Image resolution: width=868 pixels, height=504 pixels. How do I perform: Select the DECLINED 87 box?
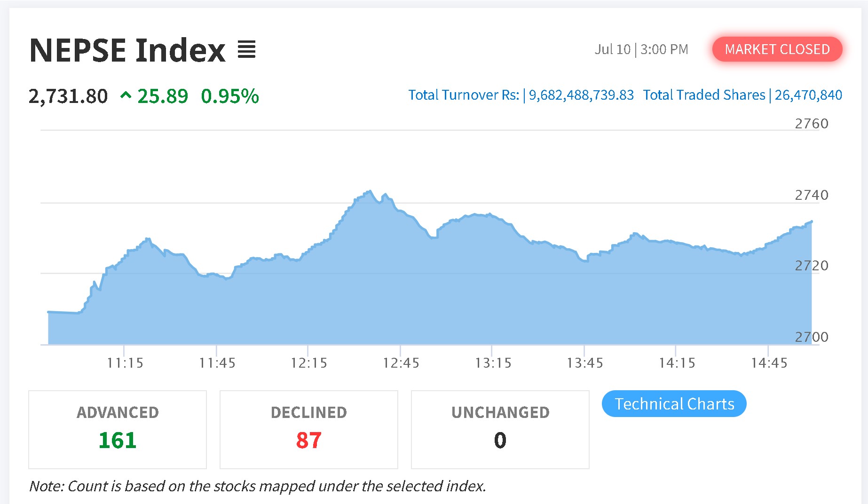(309, 429)
